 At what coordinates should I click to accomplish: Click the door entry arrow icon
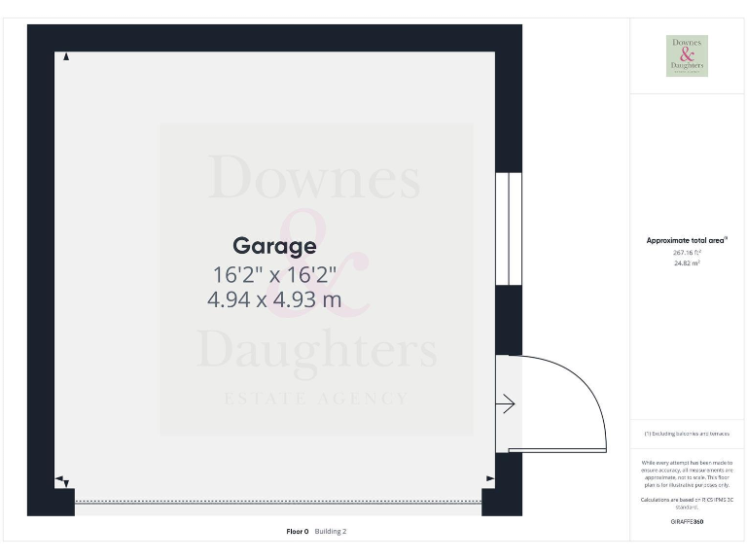pos(506,403)
